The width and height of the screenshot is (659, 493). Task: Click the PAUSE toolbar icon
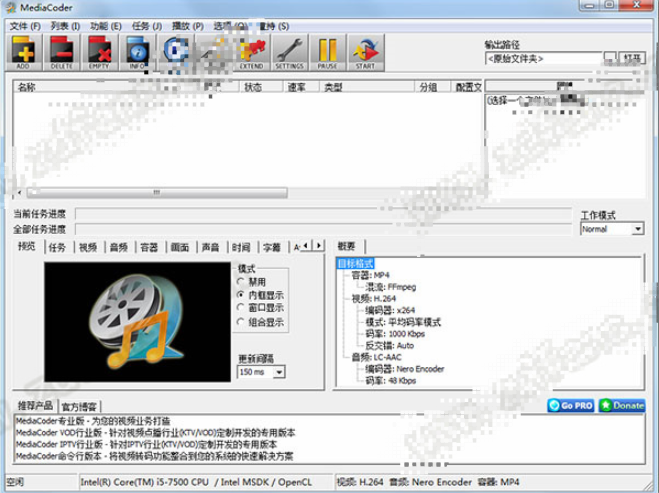[327, 53]
